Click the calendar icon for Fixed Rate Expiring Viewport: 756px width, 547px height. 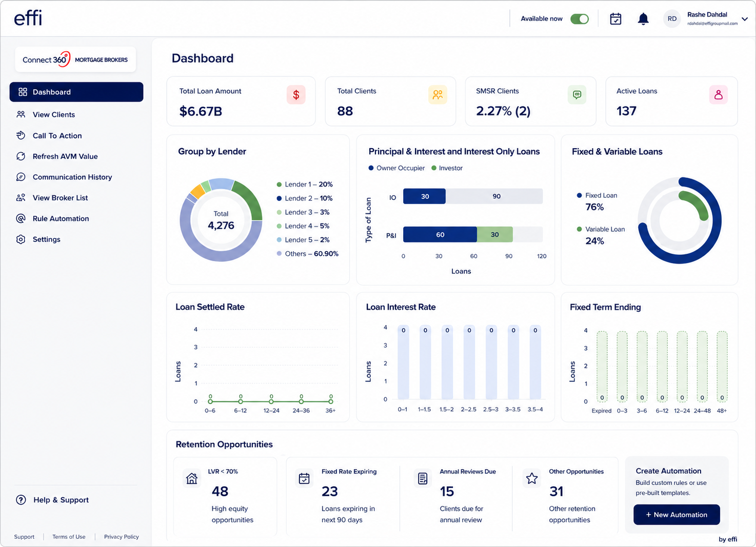304,478
